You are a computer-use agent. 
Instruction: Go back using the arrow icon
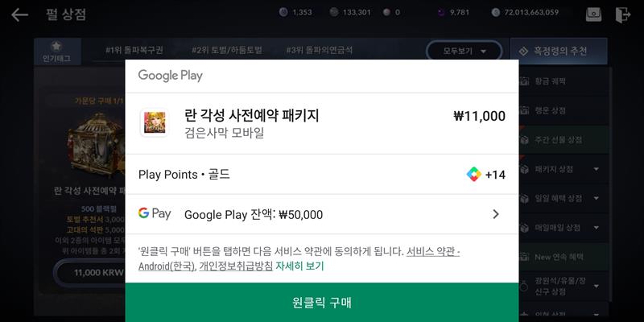[x=19, y=14]
